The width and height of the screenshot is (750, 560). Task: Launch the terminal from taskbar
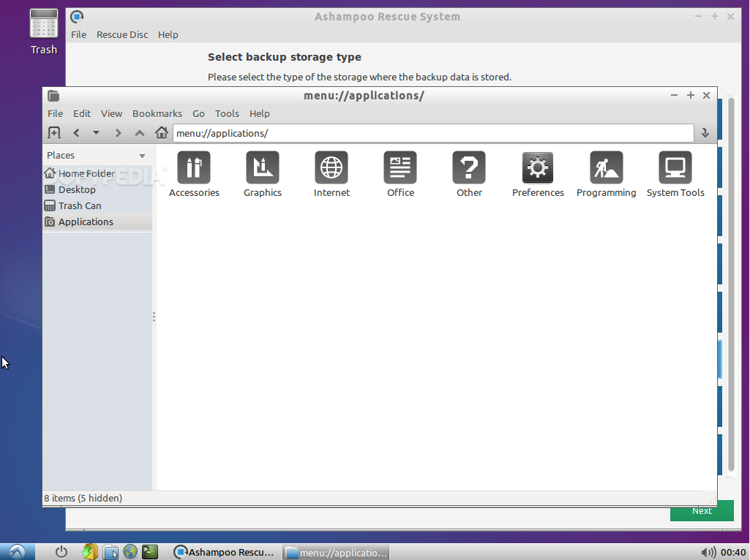click(x=150, y=552)
